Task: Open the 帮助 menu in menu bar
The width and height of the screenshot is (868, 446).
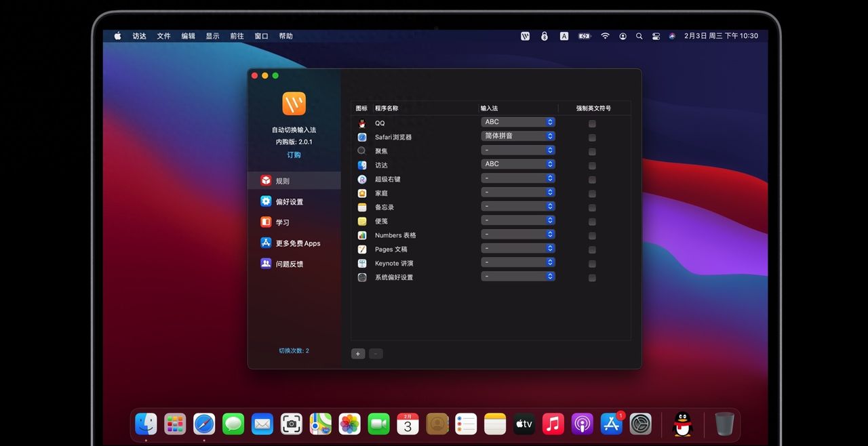Action: 285,36
